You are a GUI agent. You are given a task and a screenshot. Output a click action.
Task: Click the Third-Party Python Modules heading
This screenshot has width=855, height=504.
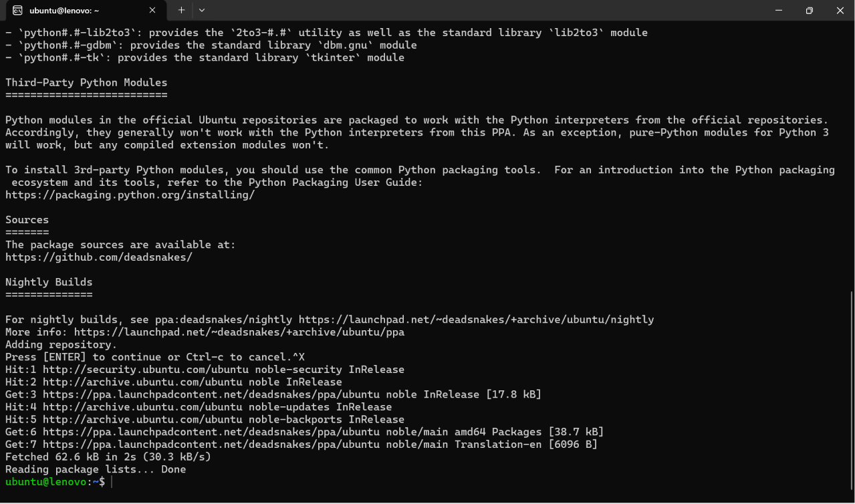coord(86,83)
